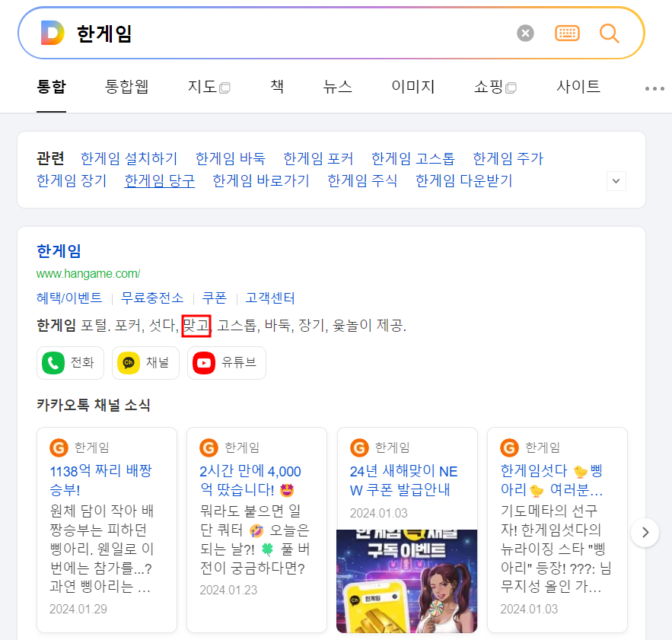Click G icon on the 2시간 만에 card
This screenshot has height=640, width=672.
click(x=209, y=447)
